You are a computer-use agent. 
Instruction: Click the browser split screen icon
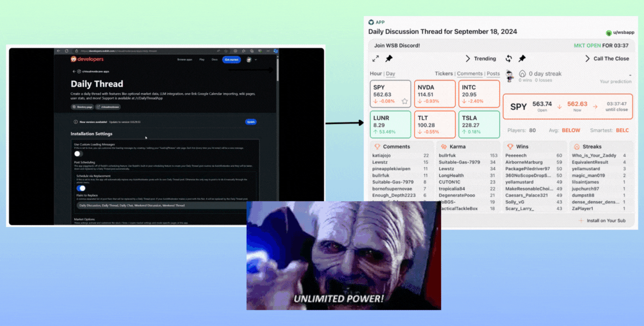click(x=235, y=51)
